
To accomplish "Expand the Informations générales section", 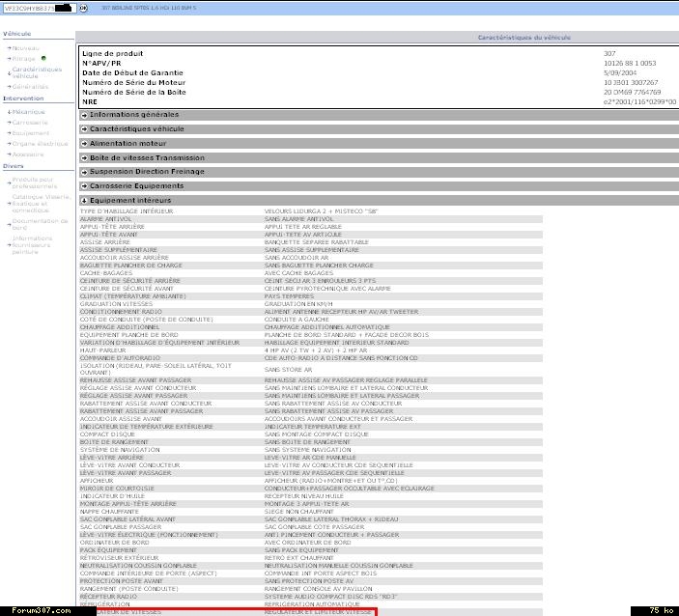I will [x=379, y=115].
